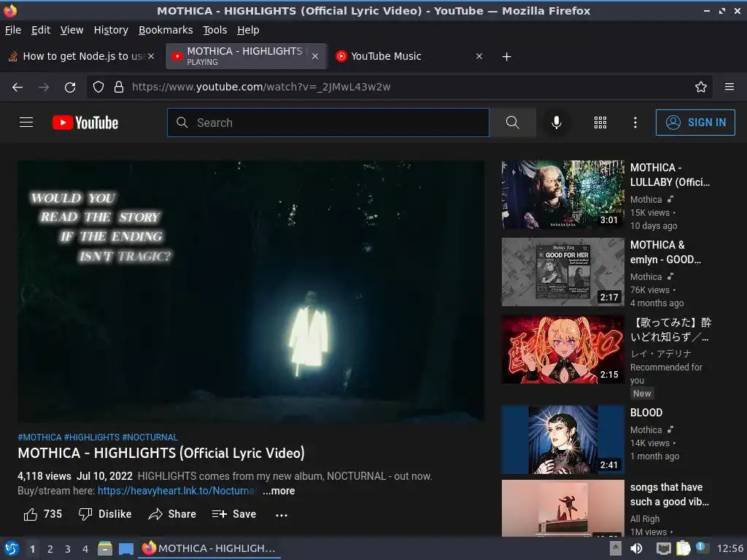
Task: Click the Dislike button
Action: click(105, 514)
